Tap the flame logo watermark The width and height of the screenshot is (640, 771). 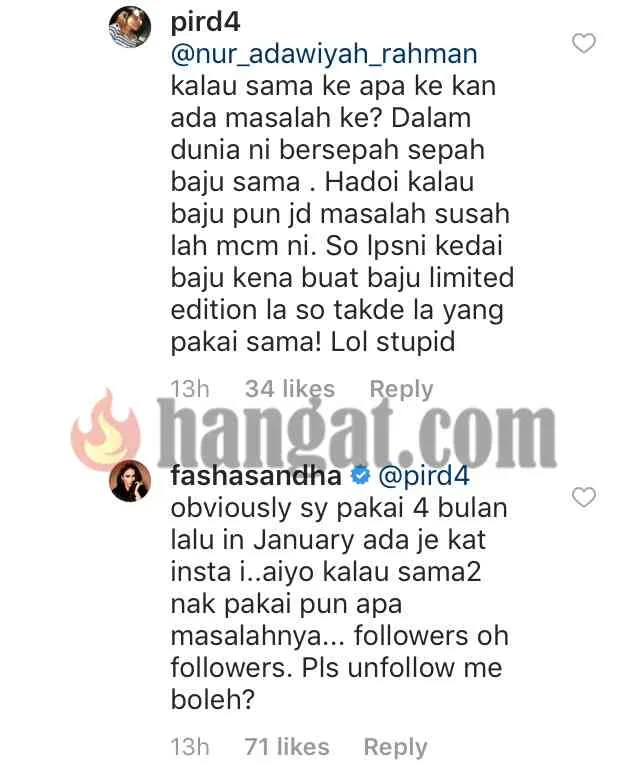pyautogui.click(x=106, y=430)
